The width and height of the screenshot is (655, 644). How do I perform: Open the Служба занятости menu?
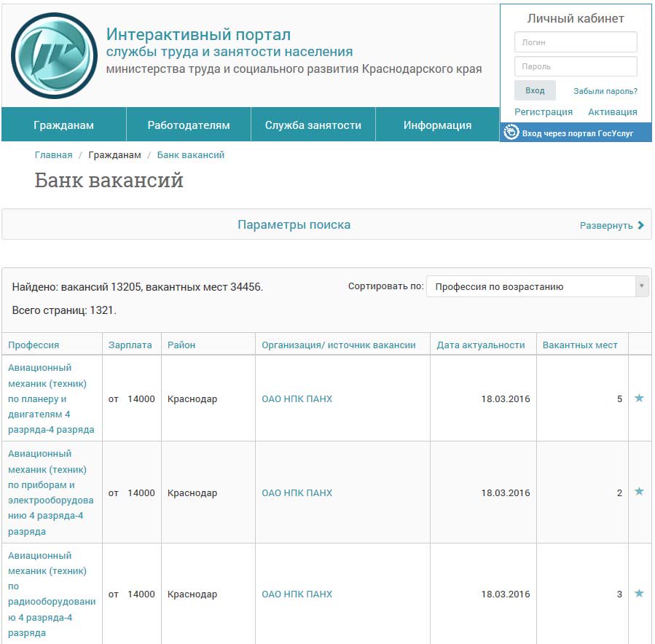click(313, 125)
